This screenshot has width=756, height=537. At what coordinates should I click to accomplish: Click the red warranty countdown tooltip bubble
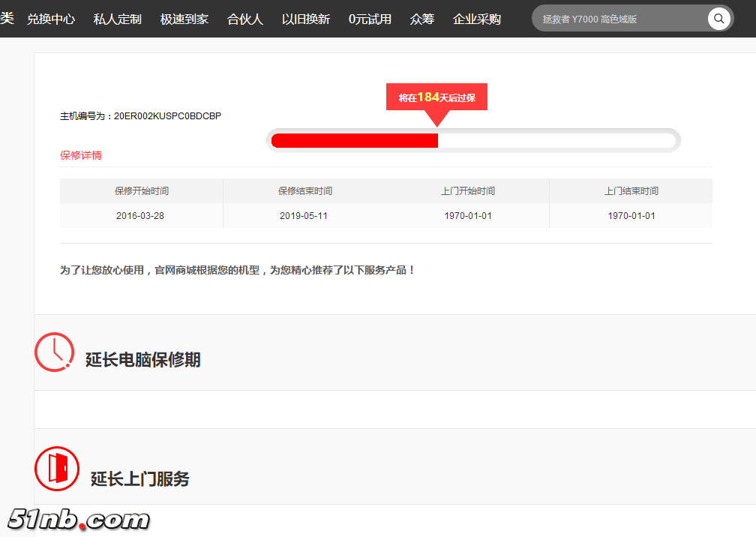[436, 96]
